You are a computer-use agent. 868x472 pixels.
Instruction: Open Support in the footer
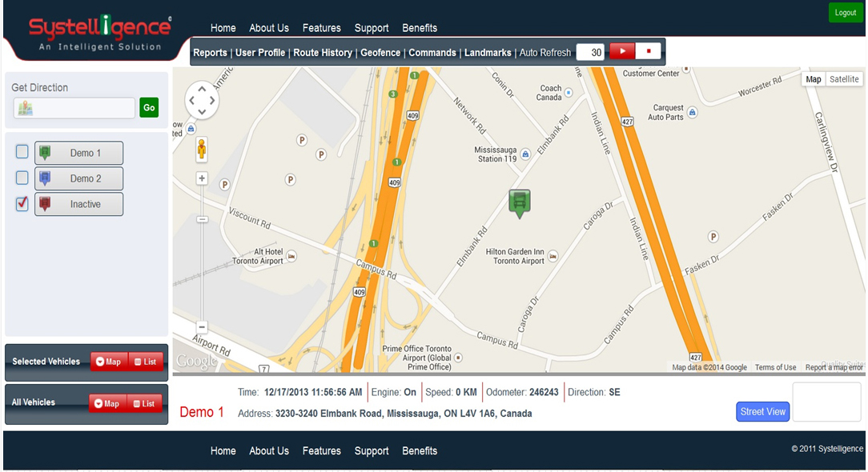(372, 451)
